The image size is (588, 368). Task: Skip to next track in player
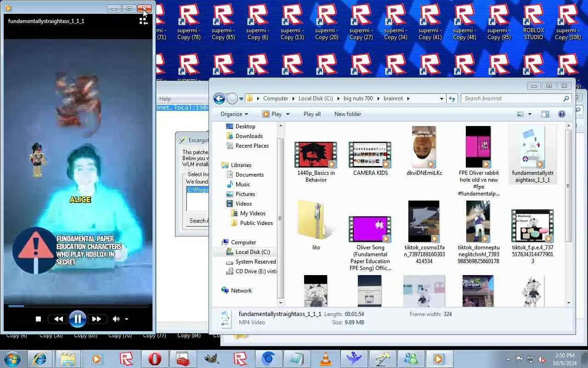(96, 319)
